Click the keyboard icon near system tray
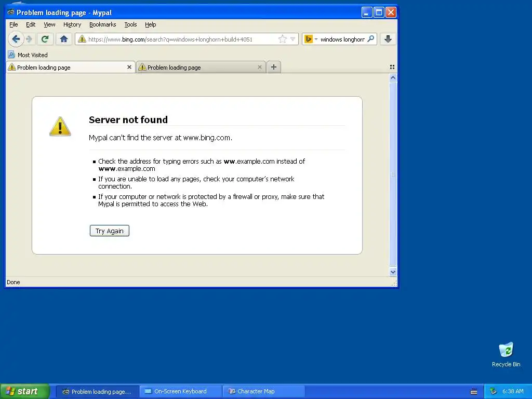The width and height of the screenshot is (532, 399). tap(474, 392)
